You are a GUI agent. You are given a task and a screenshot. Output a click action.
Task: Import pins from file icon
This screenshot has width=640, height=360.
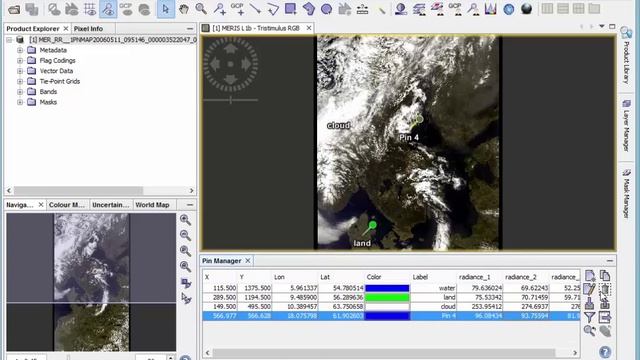click(x=590, y=303)
